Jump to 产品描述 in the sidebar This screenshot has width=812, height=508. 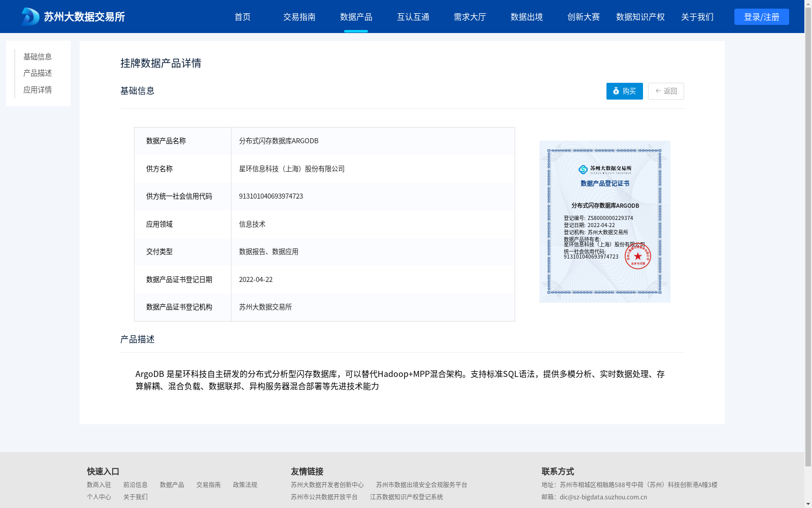pos(38,73)
